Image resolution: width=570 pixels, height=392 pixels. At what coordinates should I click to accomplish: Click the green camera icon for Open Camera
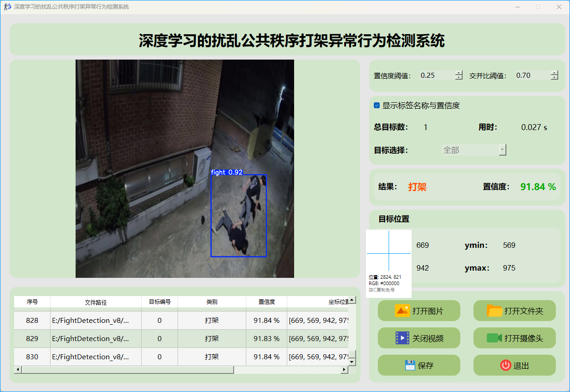tap(494, 338)
